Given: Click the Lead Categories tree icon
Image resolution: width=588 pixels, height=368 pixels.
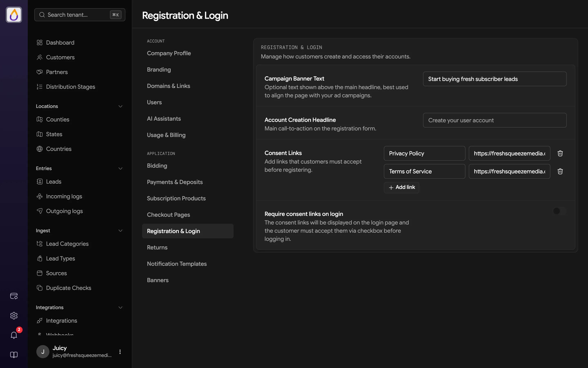Looking at the screenshot, I should [x=40, y=244].
